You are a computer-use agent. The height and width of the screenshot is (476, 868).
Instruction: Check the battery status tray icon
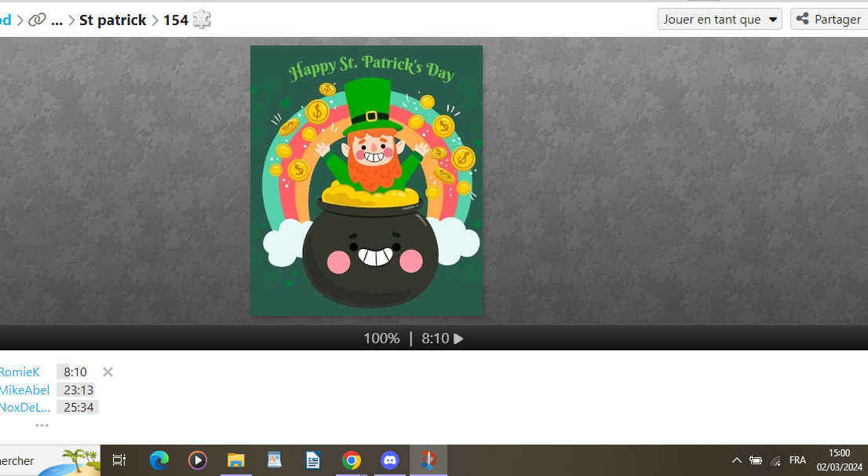tap(756, 460)
